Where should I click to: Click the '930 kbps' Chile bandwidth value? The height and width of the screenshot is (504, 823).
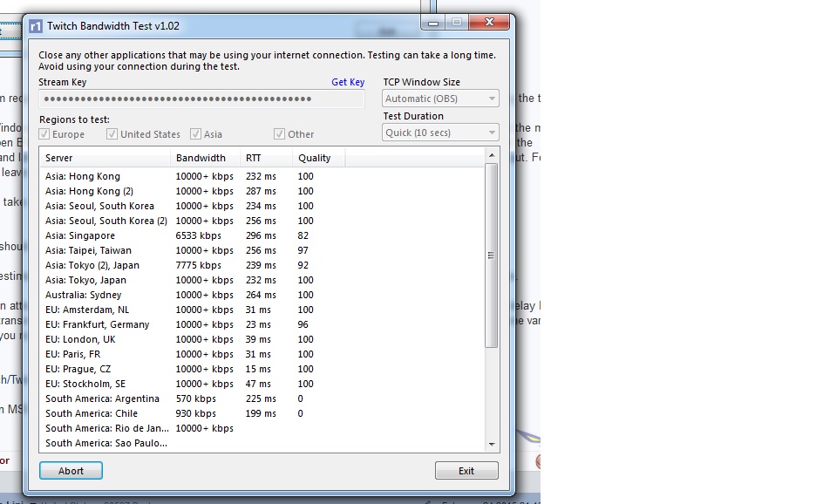(196, 413)
